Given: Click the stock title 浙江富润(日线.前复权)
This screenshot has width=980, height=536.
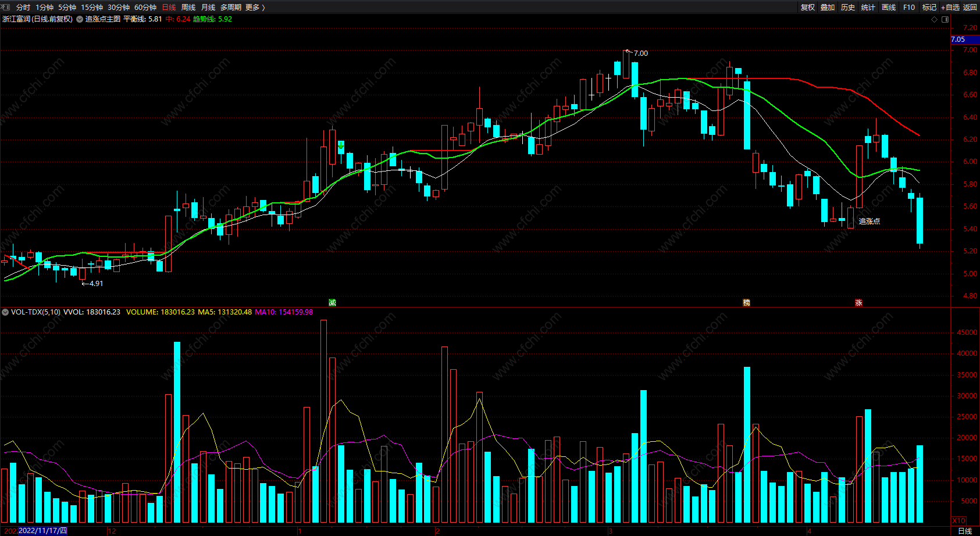Looking at the screenshot, I should tap(38, 19).
